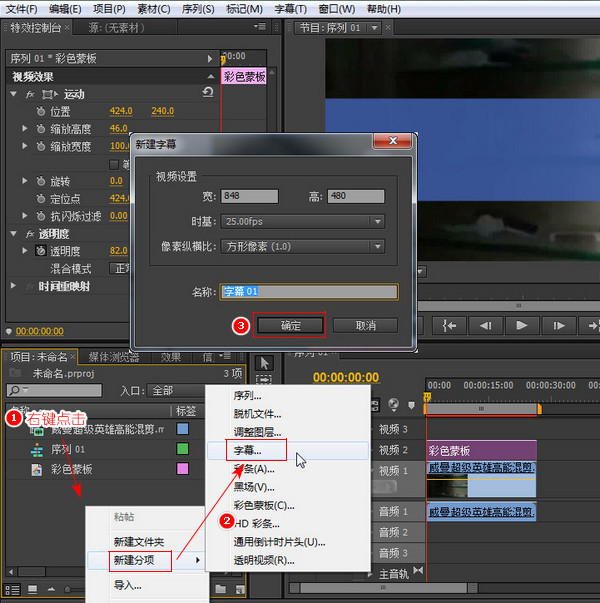Switch Project panel to Icon View

pos(33,590)
